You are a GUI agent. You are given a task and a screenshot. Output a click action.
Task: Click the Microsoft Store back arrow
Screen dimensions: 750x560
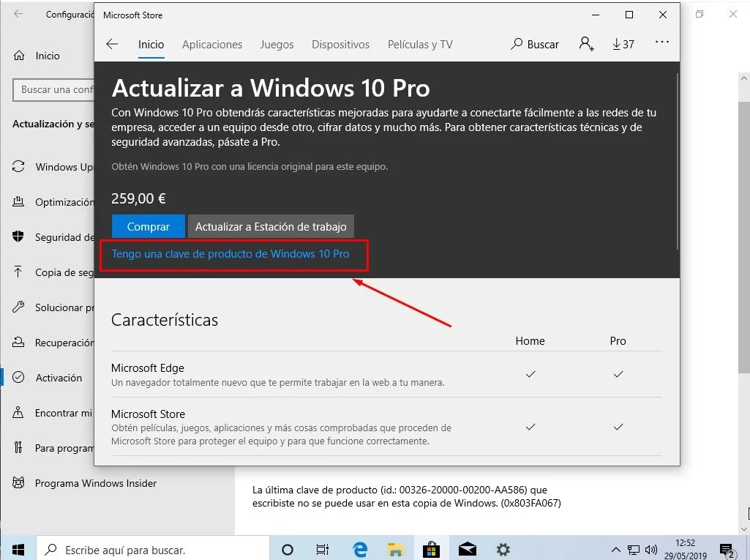(112, 45)
